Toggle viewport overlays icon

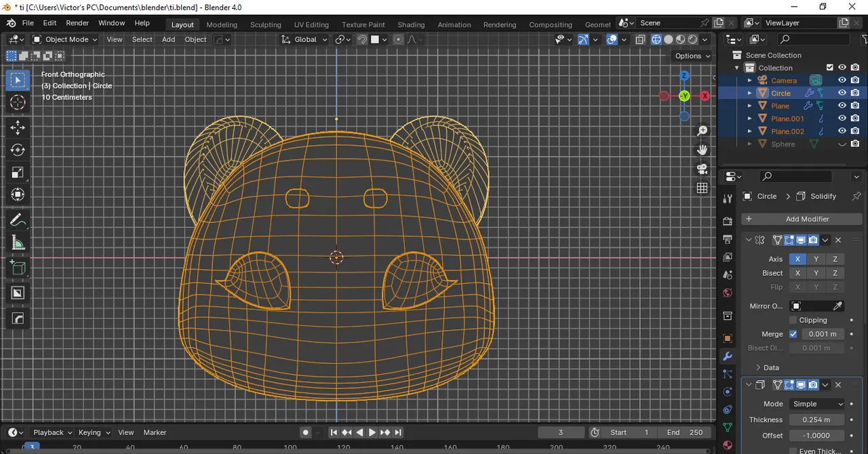point(612,39)
